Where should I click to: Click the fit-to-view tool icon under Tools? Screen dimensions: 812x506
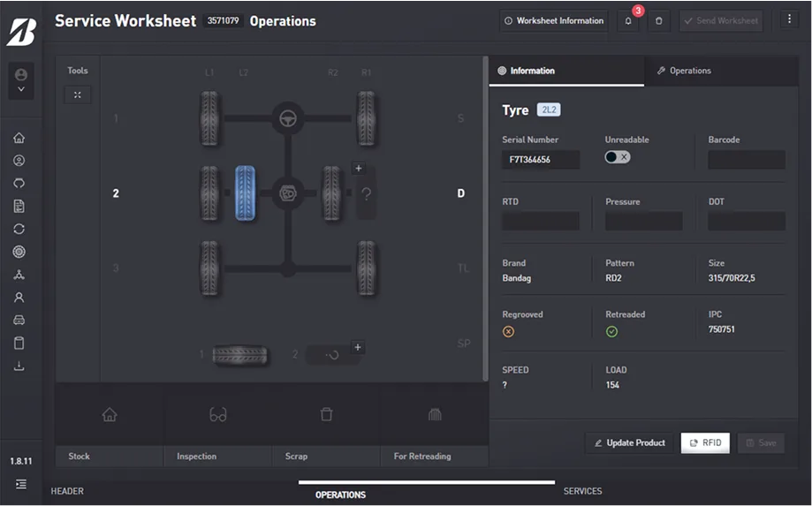(77, 94)
